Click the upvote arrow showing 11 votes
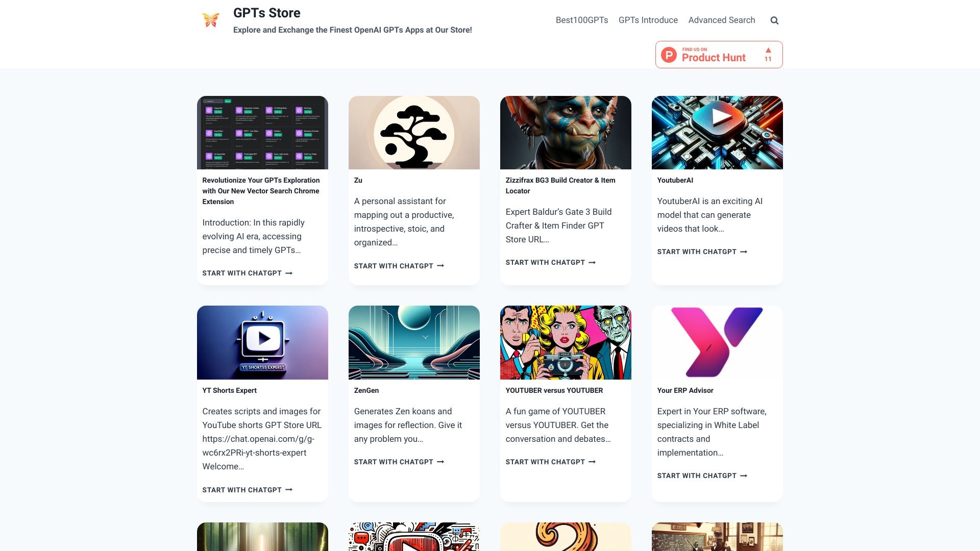The width and height of the screenshot is (980, 551). tap(768, 54)
